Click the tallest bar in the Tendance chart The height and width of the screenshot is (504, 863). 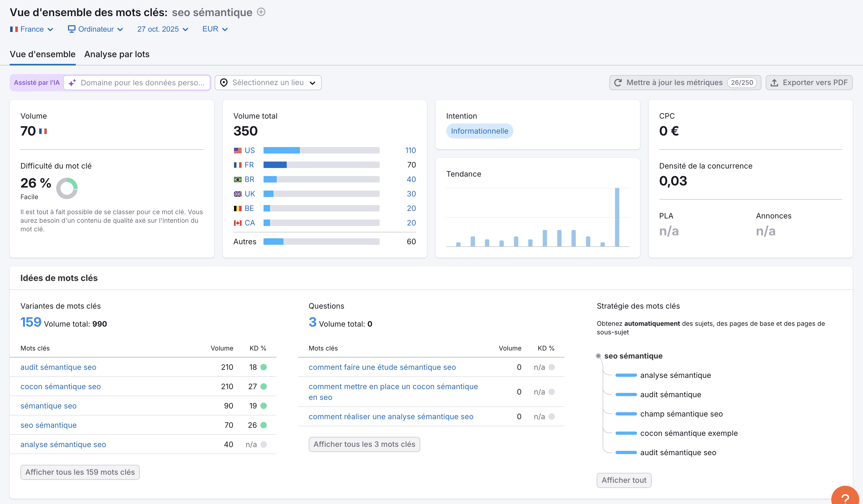click(x=617, y=217)
